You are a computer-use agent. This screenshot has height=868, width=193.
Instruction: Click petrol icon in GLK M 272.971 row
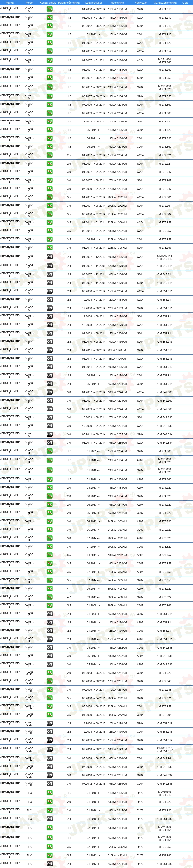click(49, 698)
